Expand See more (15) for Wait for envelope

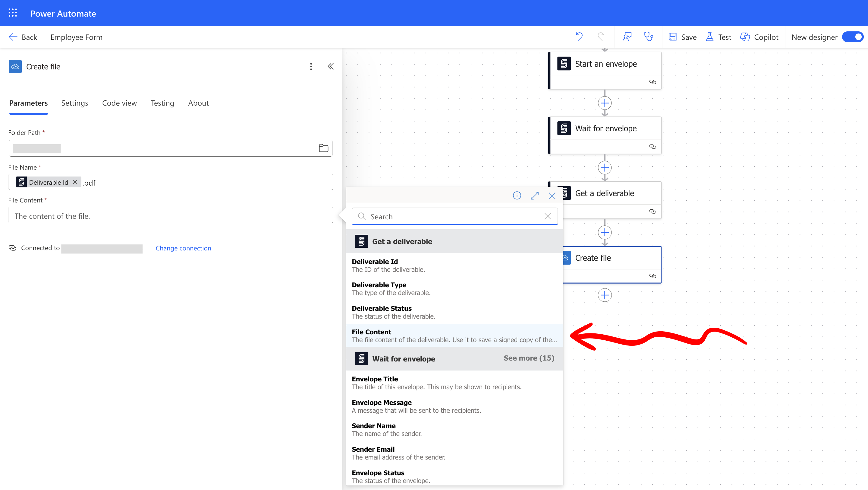point(528,358)
